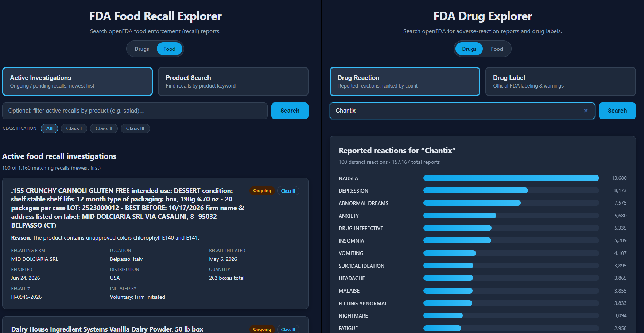The width and height of the screenshot is (644, 333).
Task: Click recall initiated date May 6, 2026
Action: [223, 259]
